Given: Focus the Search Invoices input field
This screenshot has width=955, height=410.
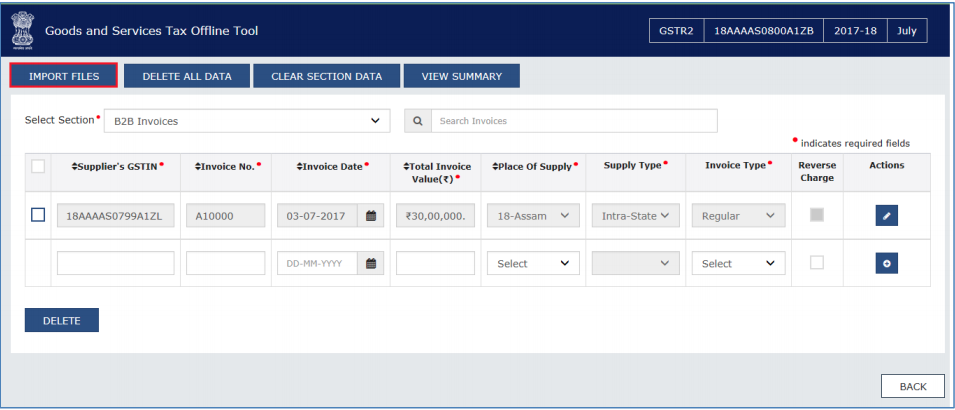Looking at the screenshot, I should (x=574, y=121).
